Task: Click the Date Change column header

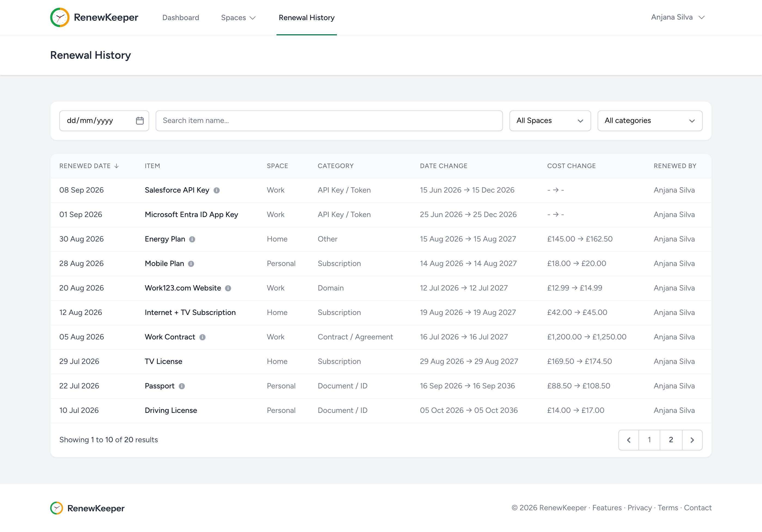Action: pos(443,166)
